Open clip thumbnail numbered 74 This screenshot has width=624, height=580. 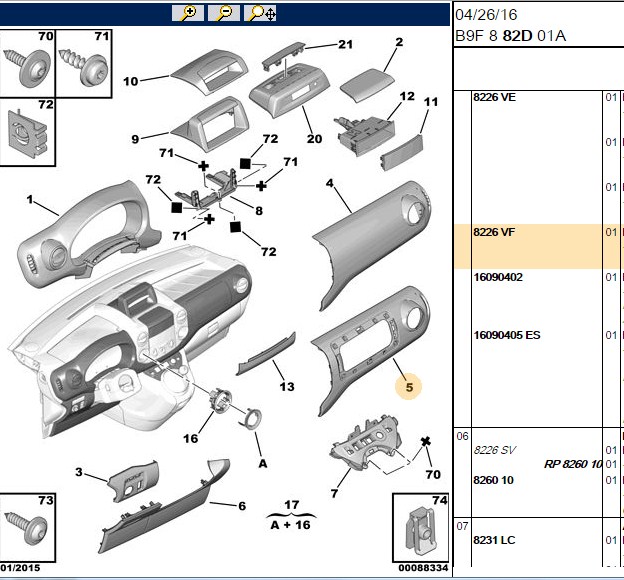coord(421,527)
